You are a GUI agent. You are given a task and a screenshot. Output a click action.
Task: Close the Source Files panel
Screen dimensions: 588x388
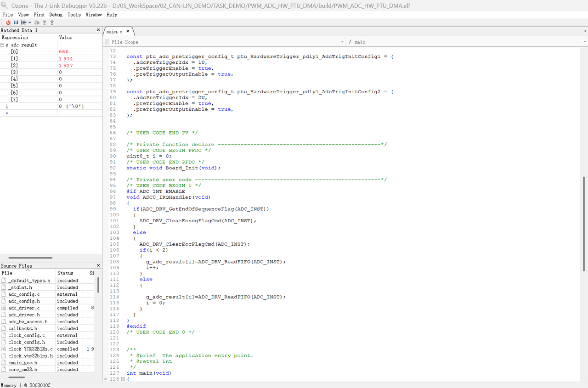98,265
